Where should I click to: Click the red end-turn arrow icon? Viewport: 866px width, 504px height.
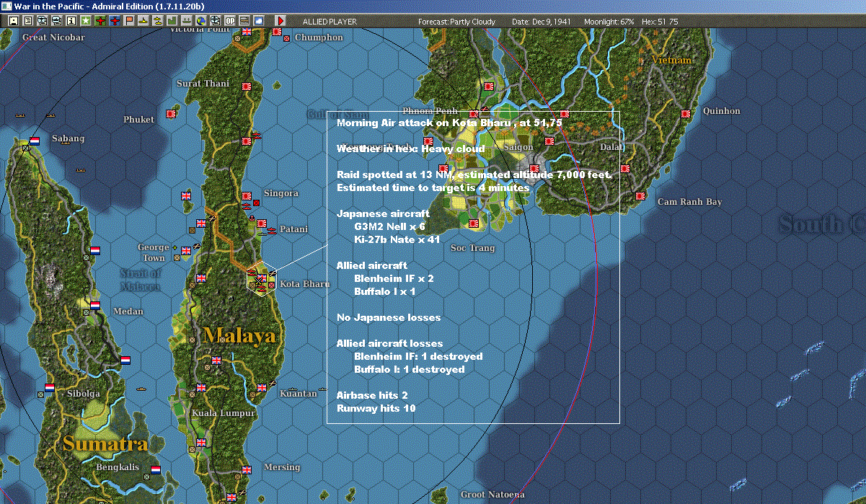click(x=280, y=21)
